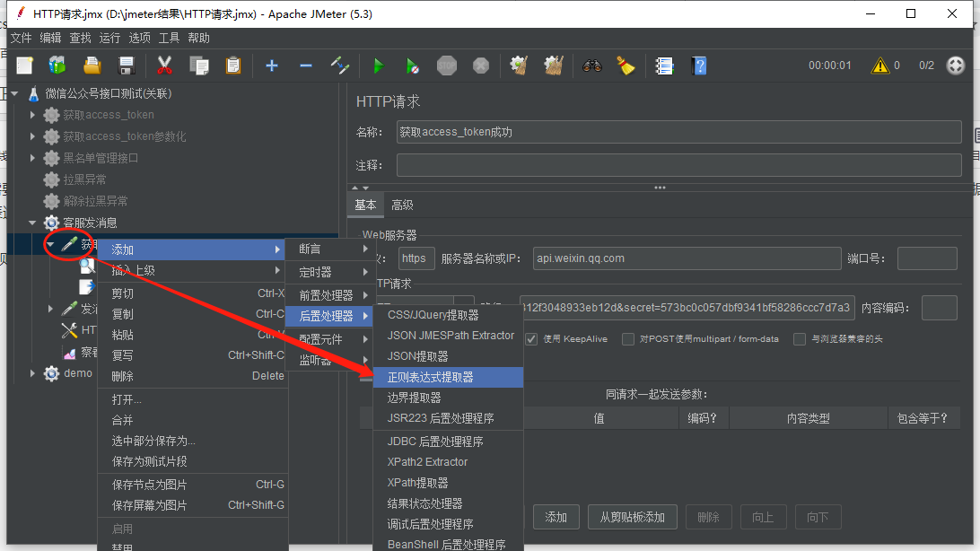980x551 pixels.
Task: Choose 保存节点为图片 in context menu
Action: tap(192, 485)
